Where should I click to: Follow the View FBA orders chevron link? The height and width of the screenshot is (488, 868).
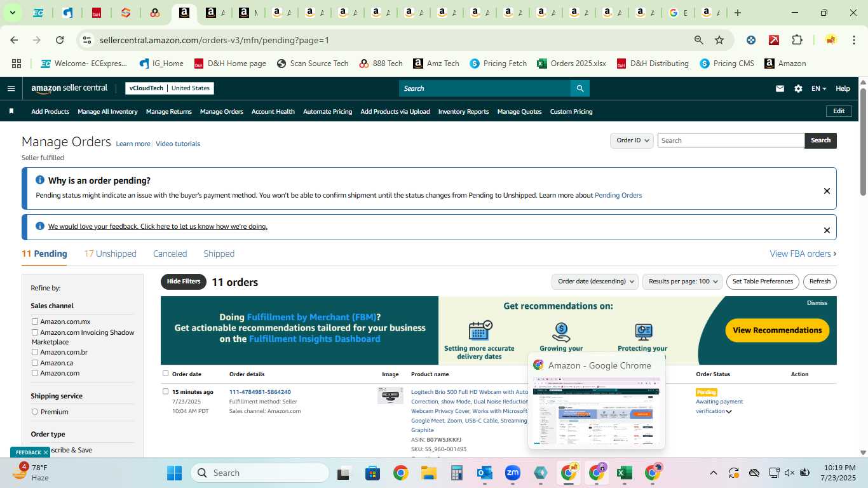pyautogui.click(x=803, y=254)
